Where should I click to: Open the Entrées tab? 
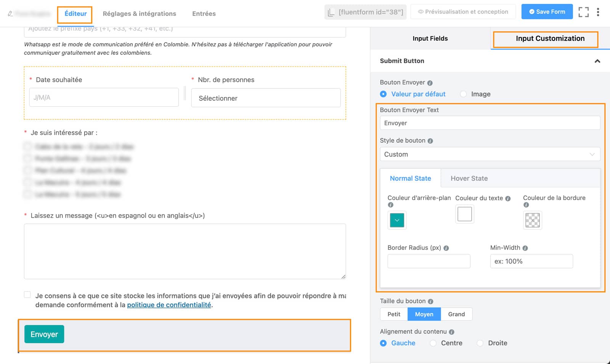pos(204,13)
